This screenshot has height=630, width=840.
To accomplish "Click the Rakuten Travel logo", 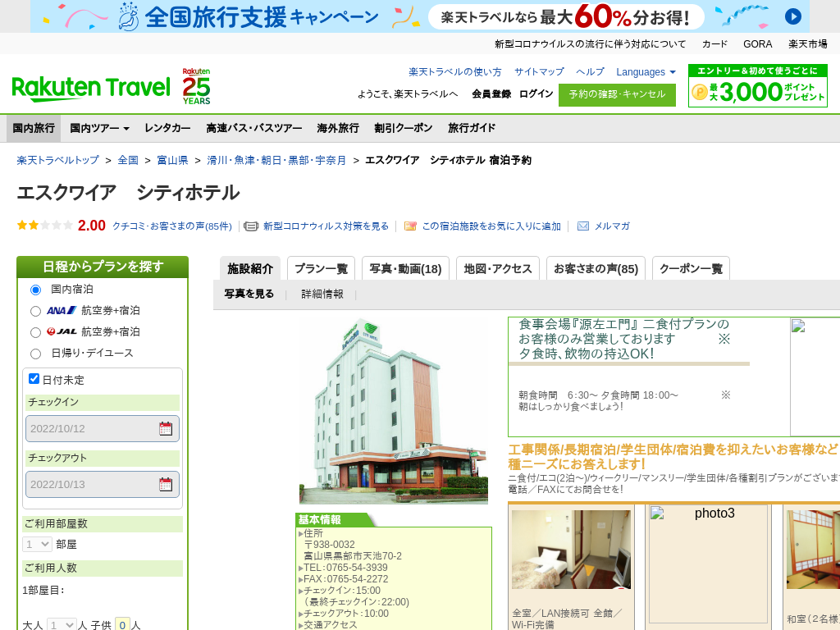I will (90, 87).
